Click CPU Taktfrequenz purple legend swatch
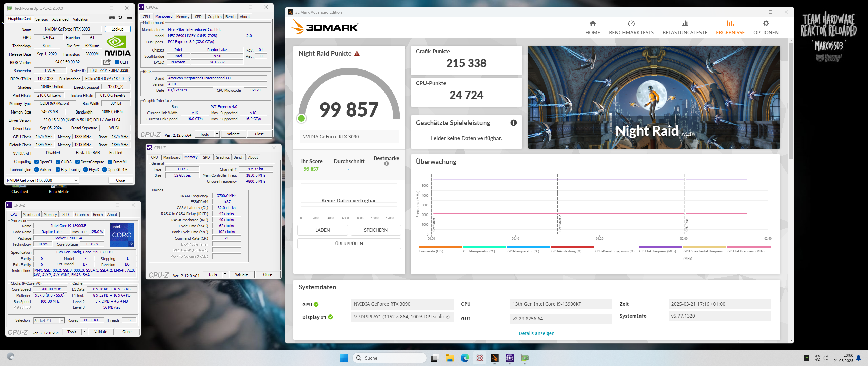 (x=660, y=247)
